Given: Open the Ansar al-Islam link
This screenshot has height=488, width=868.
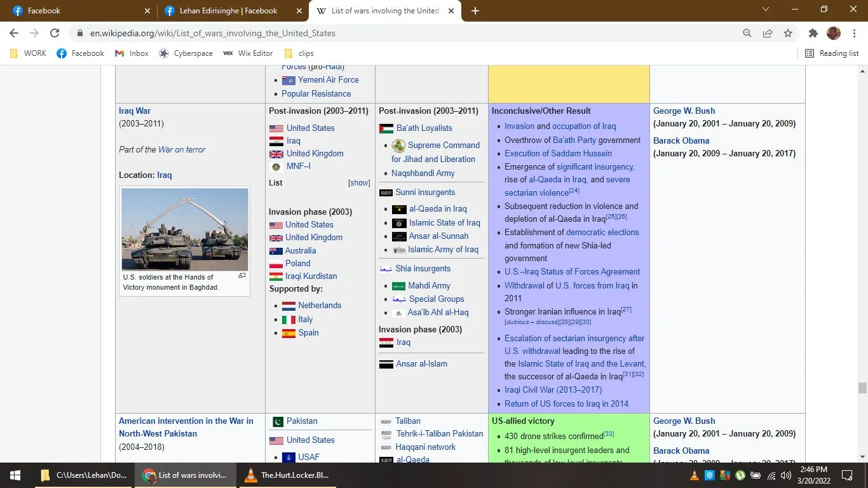Looking at the screenshot, I should point(421,363).
